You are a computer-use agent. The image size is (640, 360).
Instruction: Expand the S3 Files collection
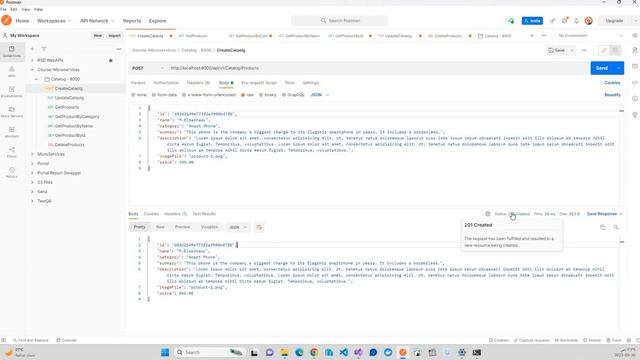32,182
